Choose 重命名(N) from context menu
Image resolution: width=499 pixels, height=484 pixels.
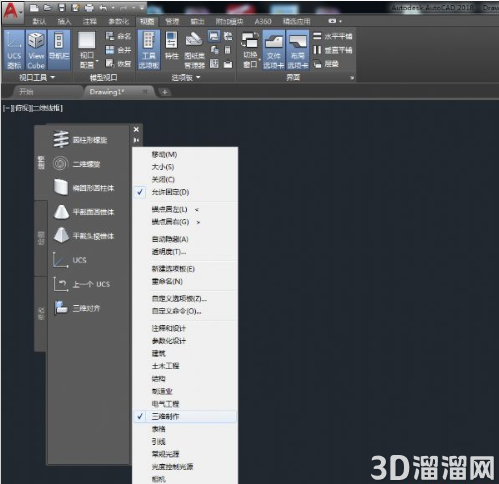point(185,282)
